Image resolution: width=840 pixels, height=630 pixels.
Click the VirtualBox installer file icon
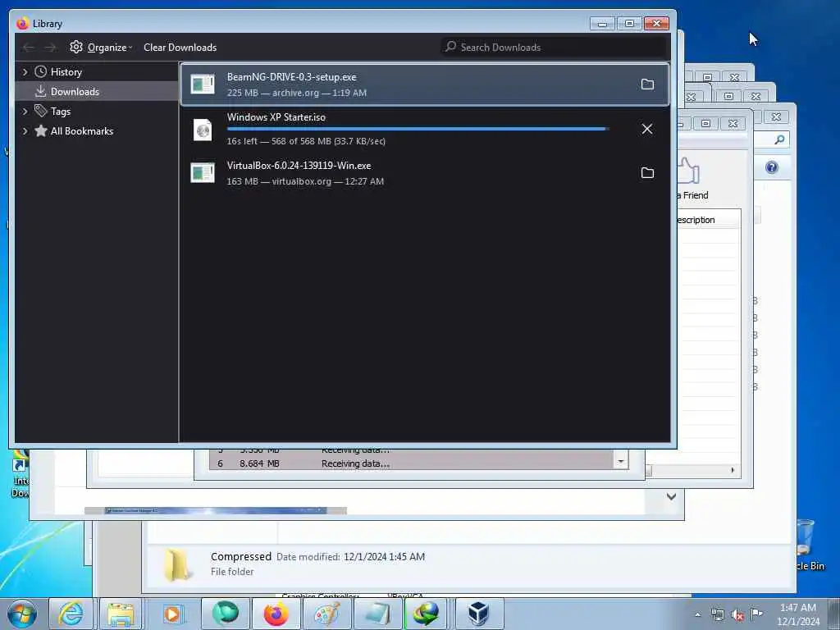(x=203, y=172)
